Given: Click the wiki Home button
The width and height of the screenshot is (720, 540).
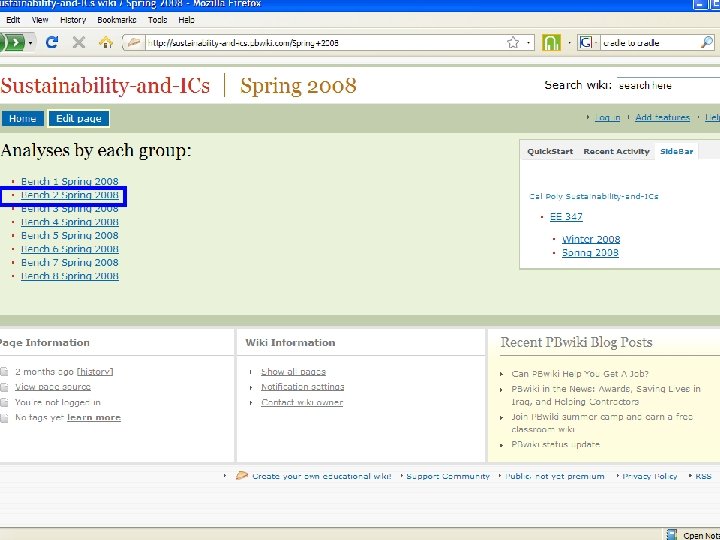Looking at the screenshot, I should point(22,118).
